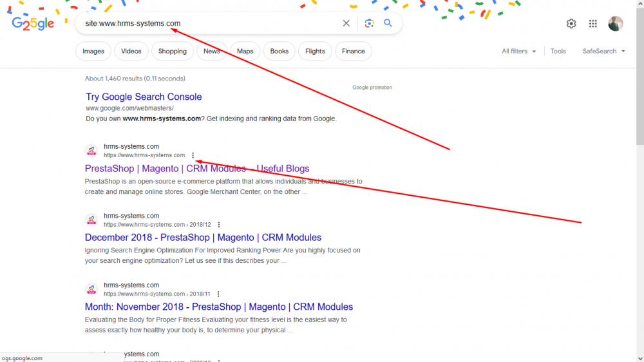This screenshot has height=362, width=644.
Task: Click inside the search query field
Action: coord(209,23)
